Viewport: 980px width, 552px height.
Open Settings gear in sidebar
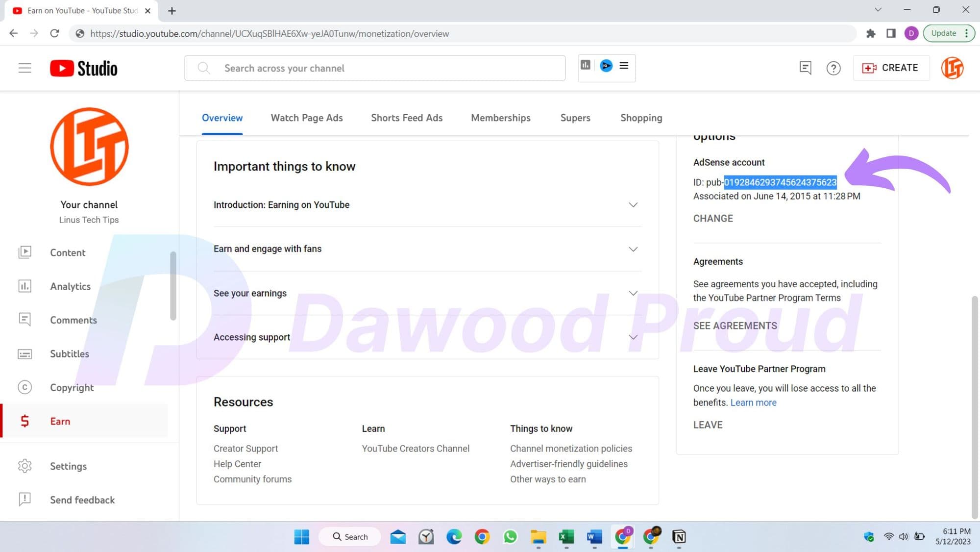tap(24, 466)
